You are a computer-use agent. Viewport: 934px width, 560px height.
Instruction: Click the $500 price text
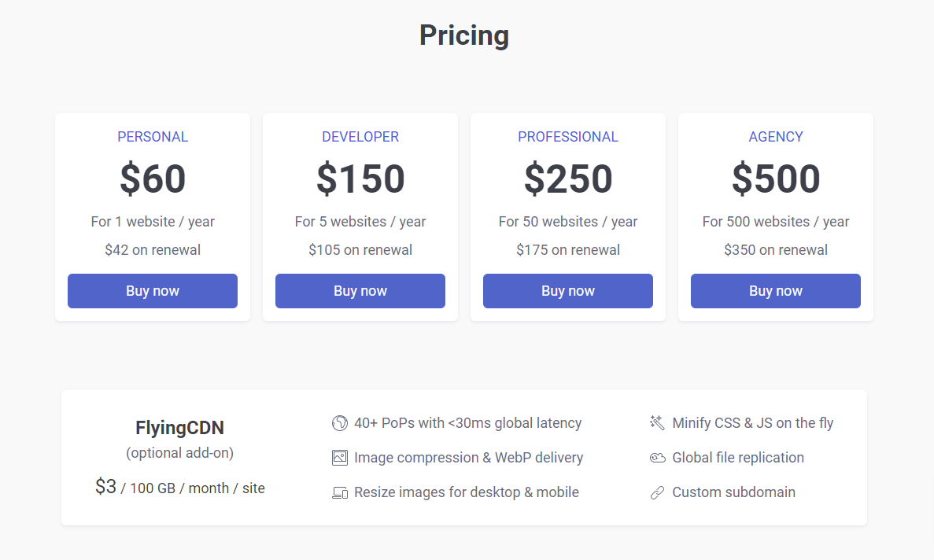tap(776, 179)
